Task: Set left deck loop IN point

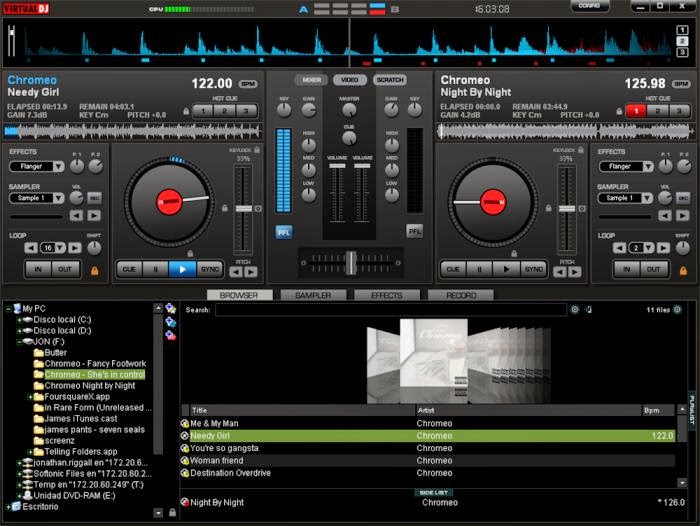Action: (x=38, y=269)
